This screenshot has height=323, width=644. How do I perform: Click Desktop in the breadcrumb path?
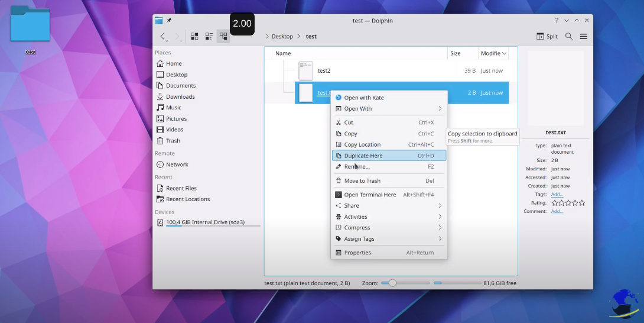click(282, 37)
